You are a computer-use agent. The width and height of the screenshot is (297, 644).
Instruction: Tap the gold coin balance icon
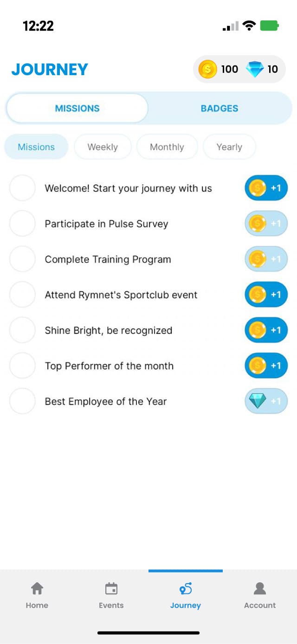tap(207, 70)
